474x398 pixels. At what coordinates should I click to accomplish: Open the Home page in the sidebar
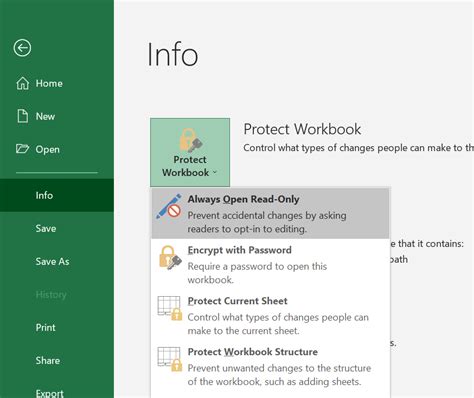pos(57,83)
